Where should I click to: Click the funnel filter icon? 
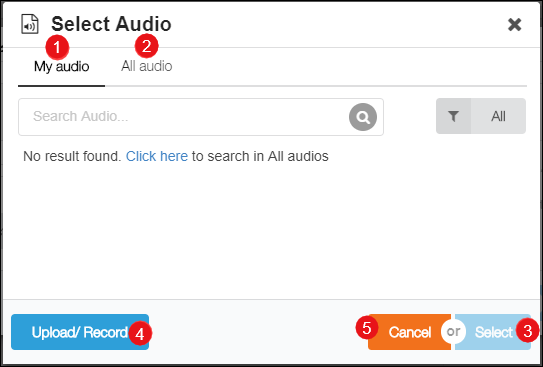453,116
